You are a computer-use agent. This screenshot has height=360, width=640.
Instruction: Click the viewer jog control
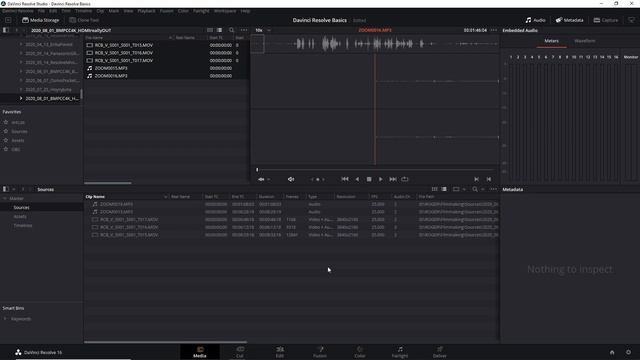coord(318,179)
